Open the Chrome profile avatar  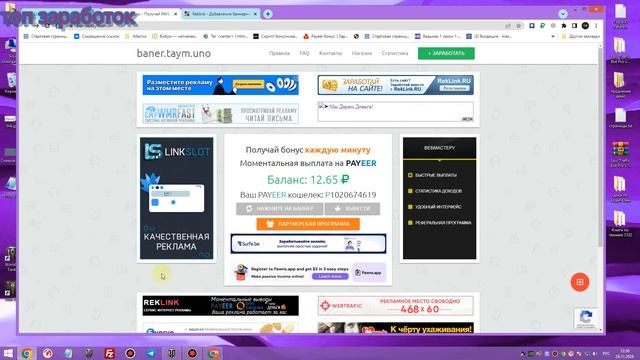click(x=585, y=26)
